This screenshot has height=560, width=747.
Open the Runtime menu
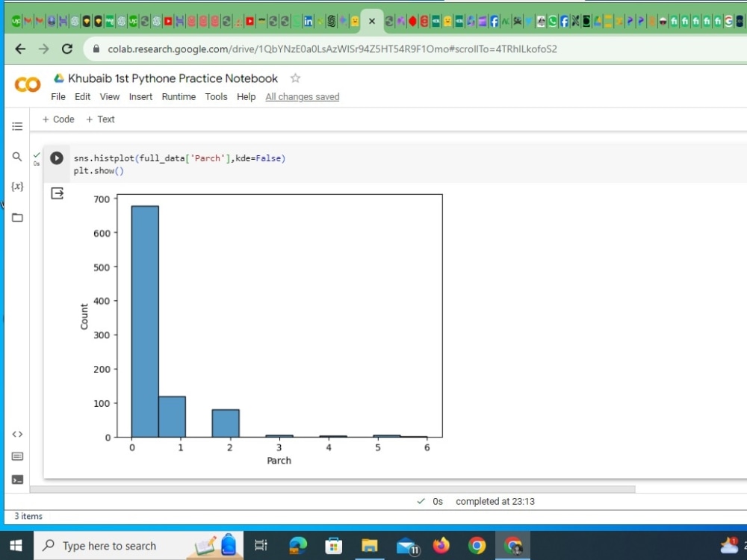click(x=179, y=96)
